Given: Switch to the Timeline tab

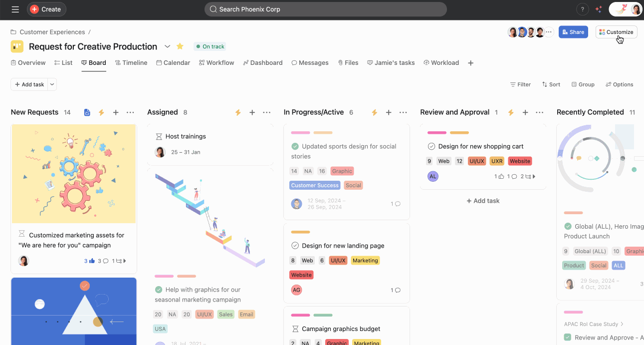Looking at the screenshot, I should [x=131, y=62].
